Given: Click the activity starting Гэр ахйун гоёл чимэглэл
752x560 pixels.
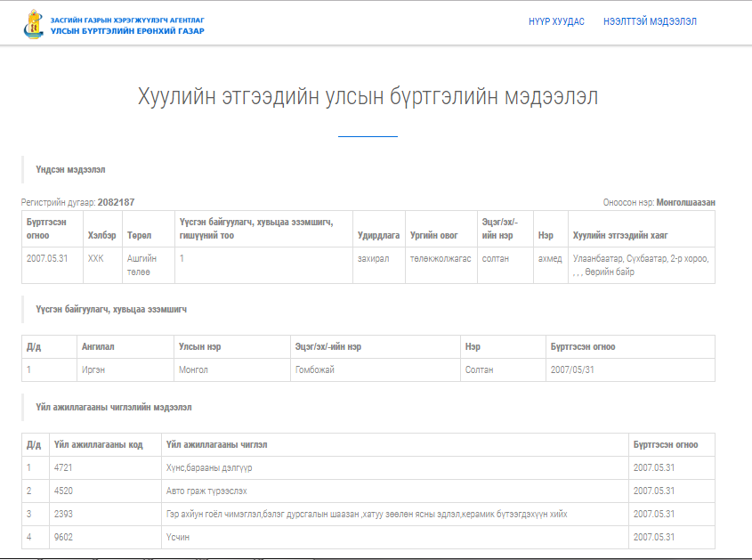Looking at the screenshot, I should tap(367, 514).
